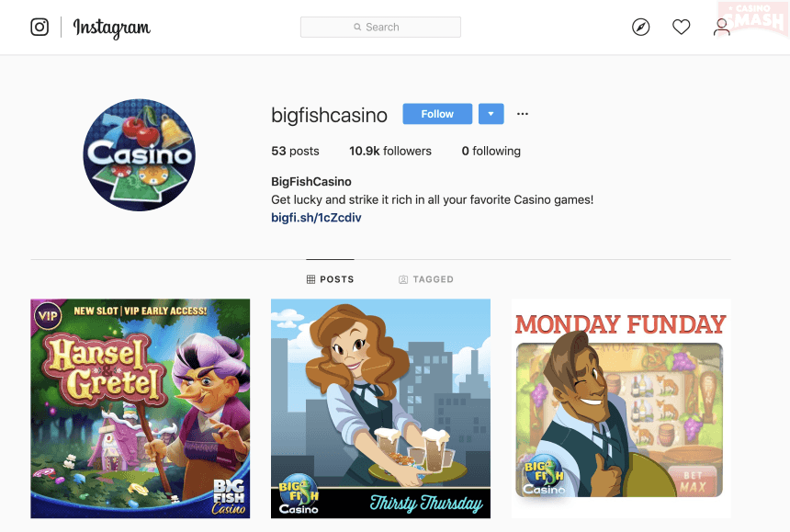Screen dimensions: 790x532
Task: Click the Instagram wordmark logo
Action: pyautogui.click(x=112, y=28)
